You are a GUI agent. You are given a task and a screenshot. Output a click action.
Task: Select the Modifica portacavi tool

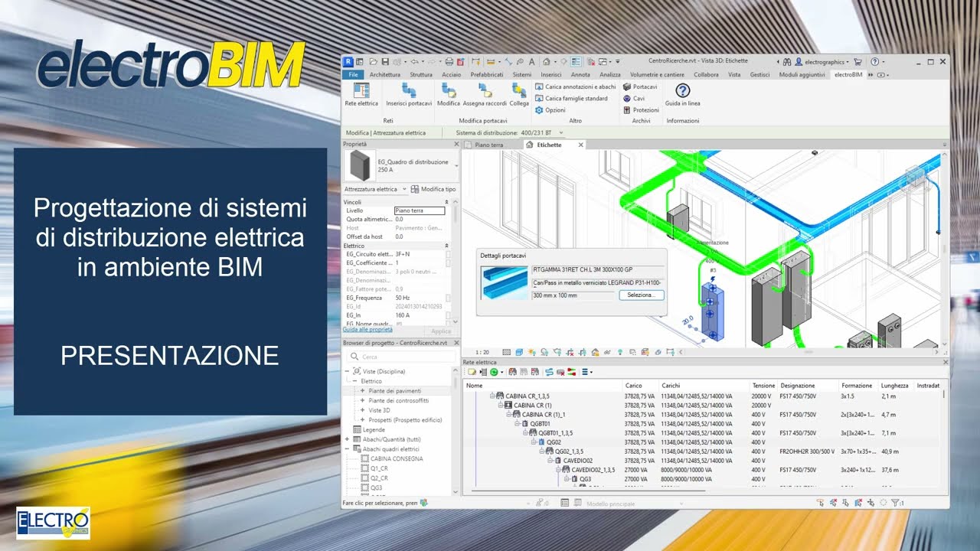tap(448, 95)
